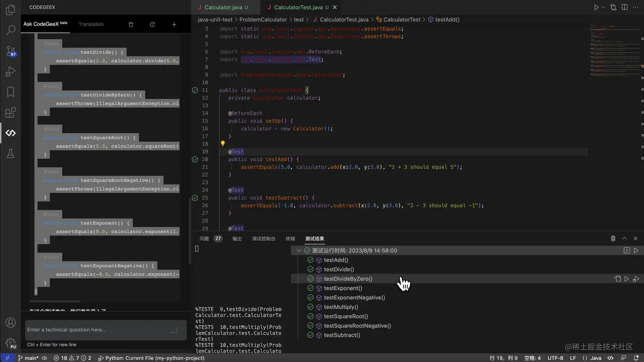Focus the technical question input field
The image size is (644, 362).
[106, 330]
